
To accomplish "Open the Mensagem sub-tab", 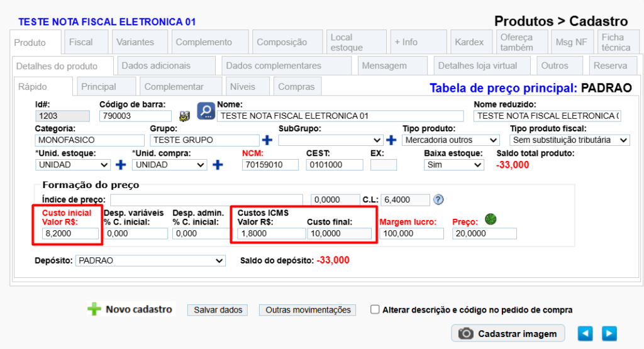I will pyautogui.click(x=392, y=65).
